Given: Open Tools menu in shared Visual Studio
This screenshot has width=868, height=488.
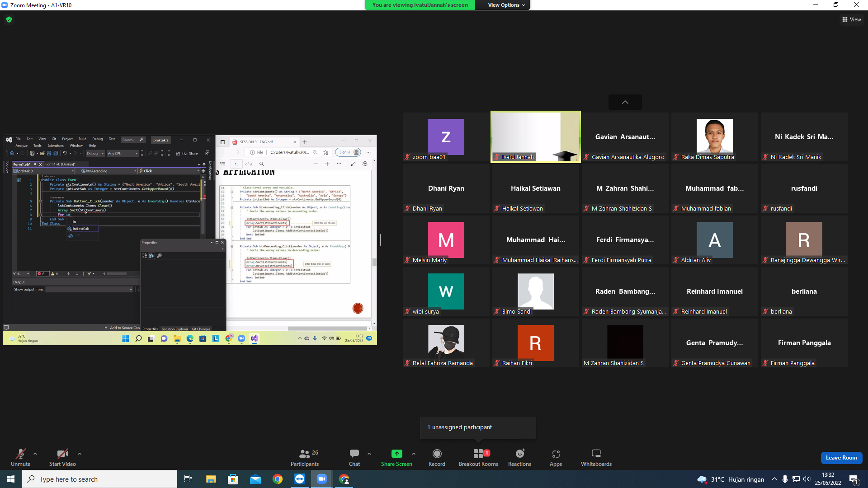Looking at the screenshot, I should tap(38, 145).
